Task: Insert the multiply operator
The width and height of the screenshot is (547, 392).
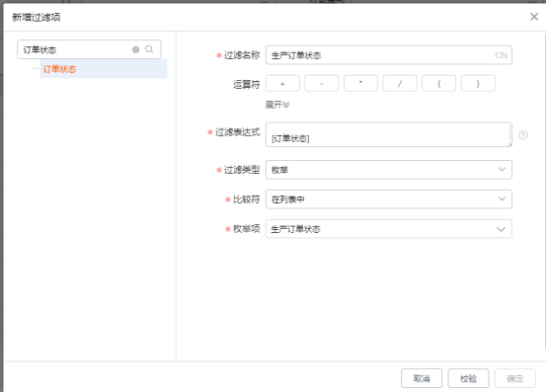Action: (x=360, y=84)
